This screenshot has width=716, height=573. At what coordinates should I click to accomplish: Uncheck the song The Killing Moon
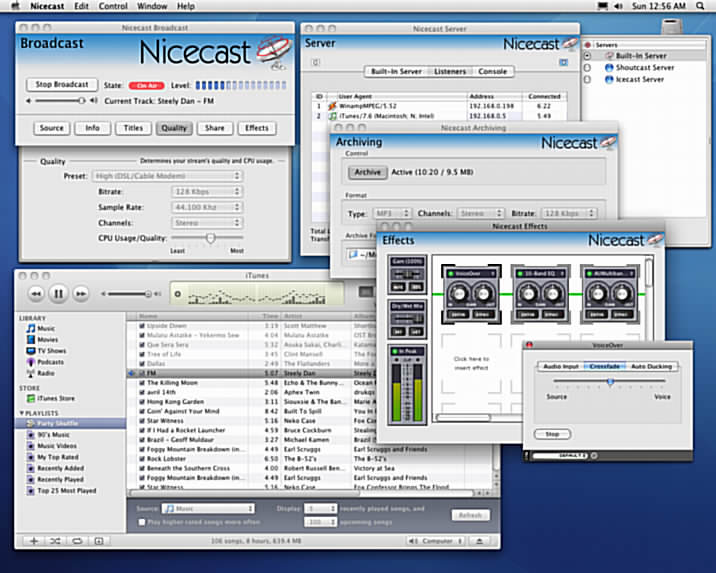click(142, 383)
